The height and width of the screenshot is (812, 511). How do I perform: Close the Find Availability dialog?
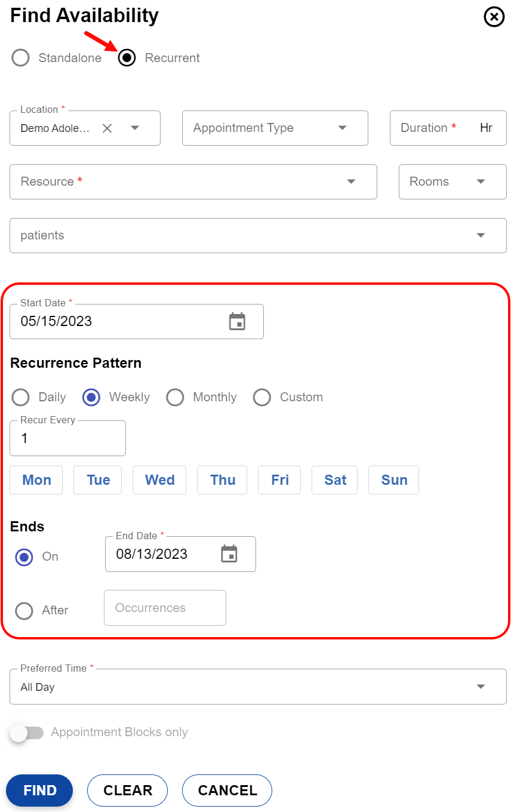(x=494, y=17)
